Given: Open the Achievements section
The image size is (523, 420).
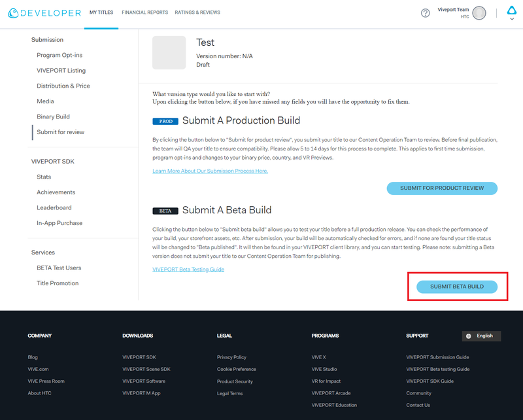Looking at the screenshot, I should pyautogui.click(x=56, y=192).
